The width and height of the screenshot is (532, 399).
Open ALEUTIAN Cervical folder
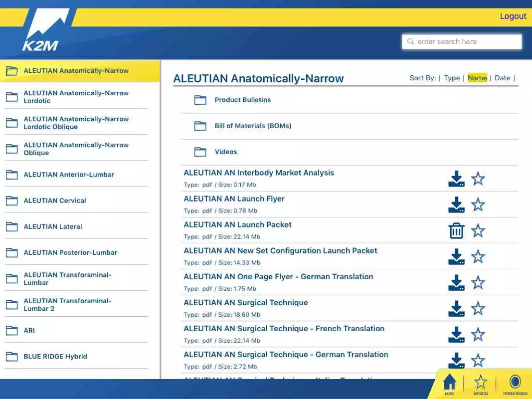[x=76, y=201]
